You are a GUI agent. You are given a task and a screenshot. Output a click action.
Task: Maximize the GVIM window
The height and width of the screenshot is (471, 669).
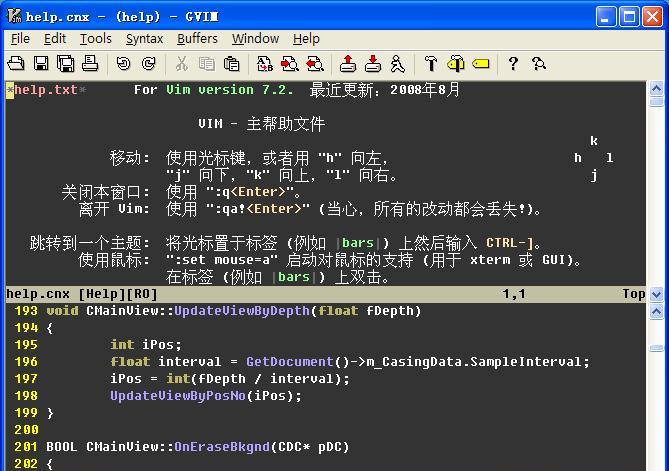click(x=629, y=17)
